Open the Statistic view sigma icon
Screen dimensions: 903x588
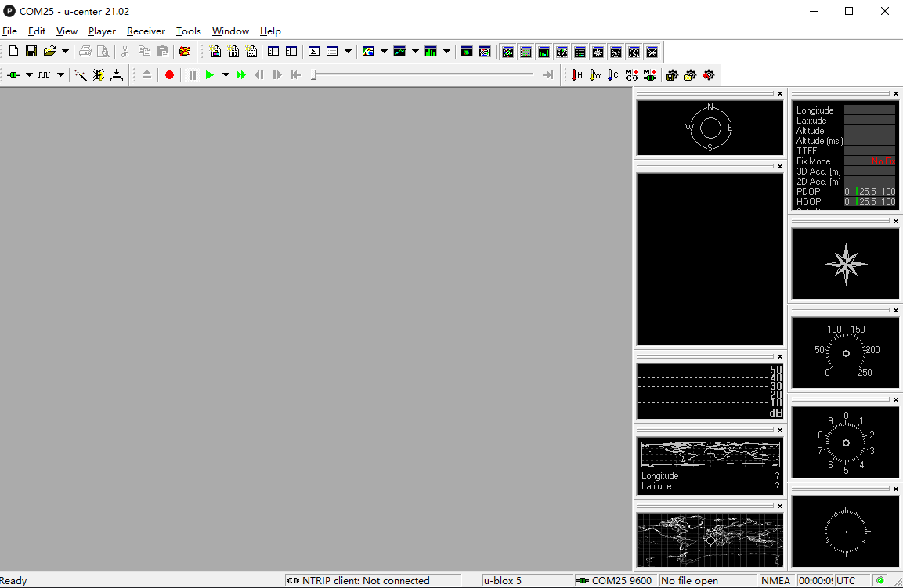tap(314, 51)
